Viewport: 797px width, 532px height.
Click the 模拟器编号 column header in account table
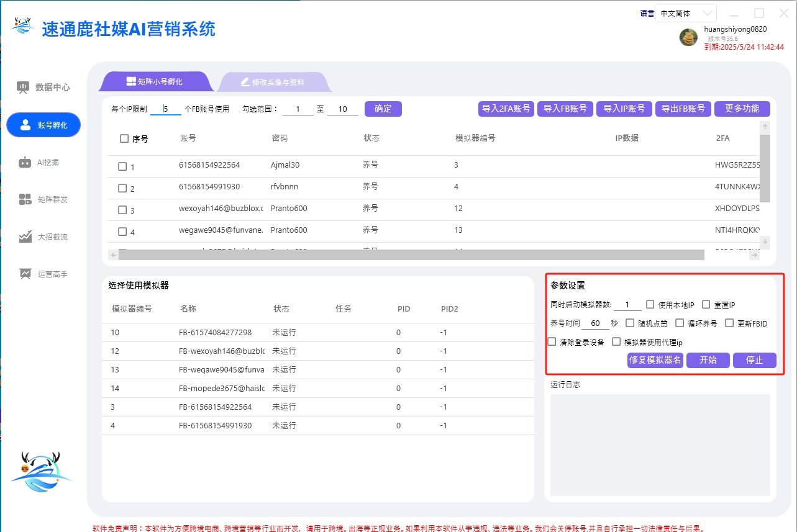point(475,138)
